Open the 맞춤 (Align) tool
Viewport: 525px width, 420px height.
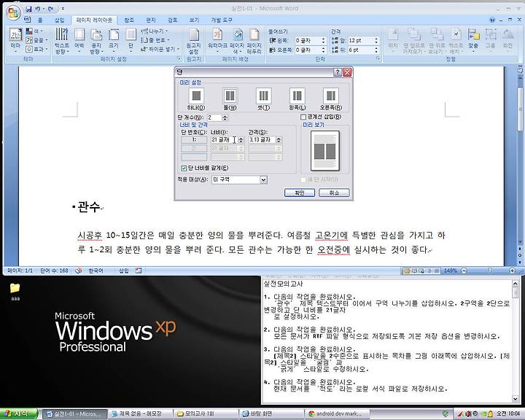pos(473,40)
